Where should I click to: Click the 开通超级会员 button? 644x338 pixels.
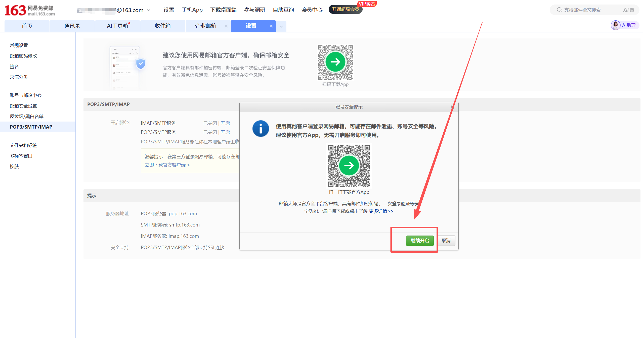point(346,9)
